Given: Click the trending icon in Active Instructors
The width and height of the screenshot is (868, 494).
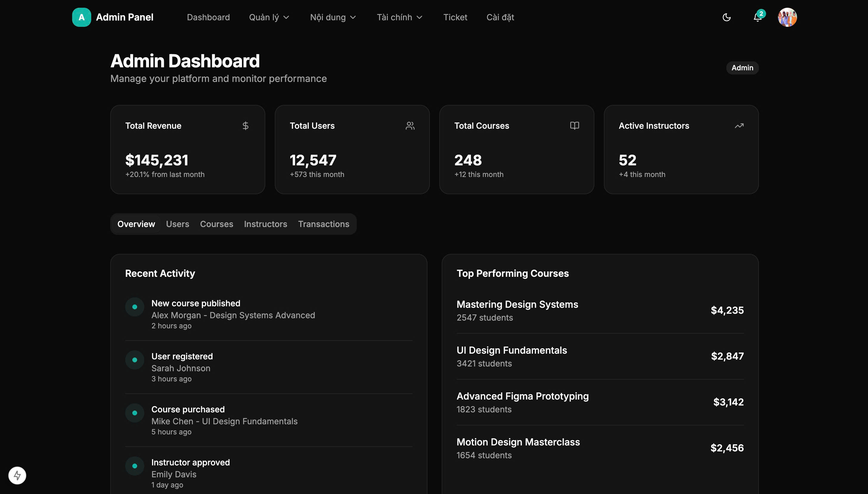Looking at the screenshot, I should pos(739,126).
